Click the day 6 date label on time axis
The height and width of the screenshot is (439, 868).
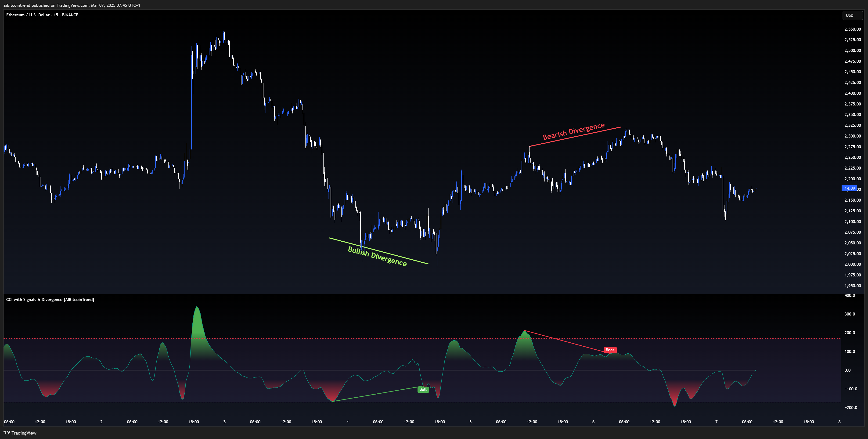[593, 422]
